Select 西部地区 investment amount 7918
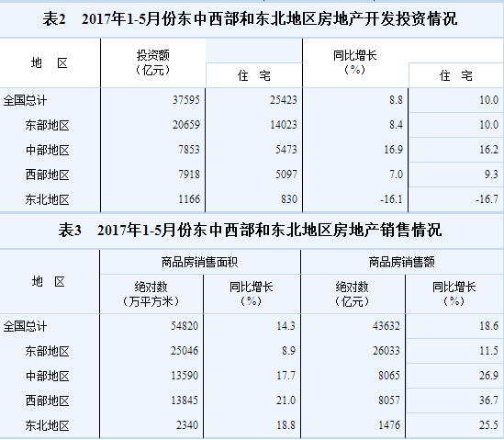This screenshot has width=504, height=440. coord(189,175)
